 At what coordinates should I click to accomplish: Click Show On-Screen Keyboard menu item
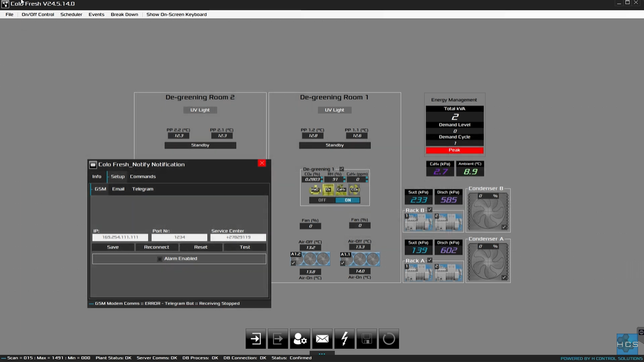click(x=176, y=14)
